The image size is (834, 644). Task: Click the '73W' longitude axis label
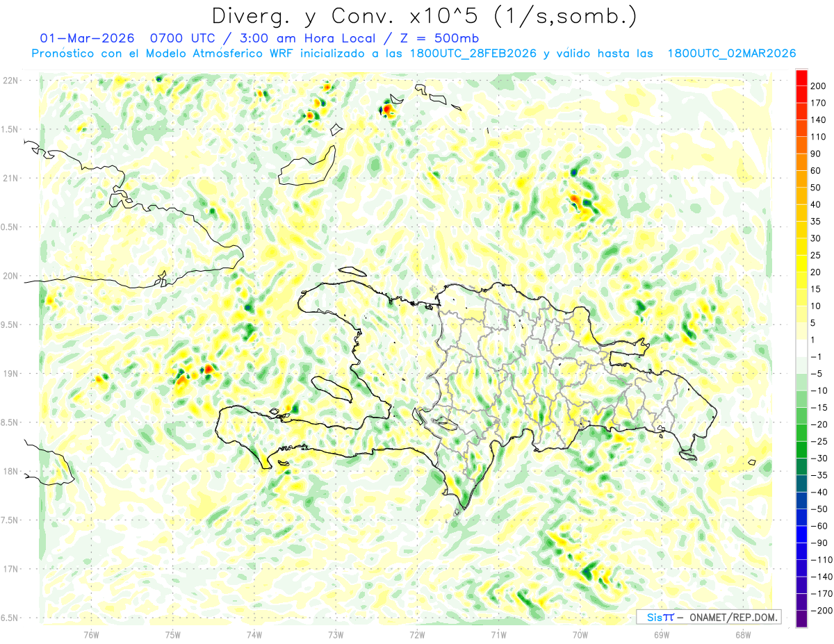336,634
